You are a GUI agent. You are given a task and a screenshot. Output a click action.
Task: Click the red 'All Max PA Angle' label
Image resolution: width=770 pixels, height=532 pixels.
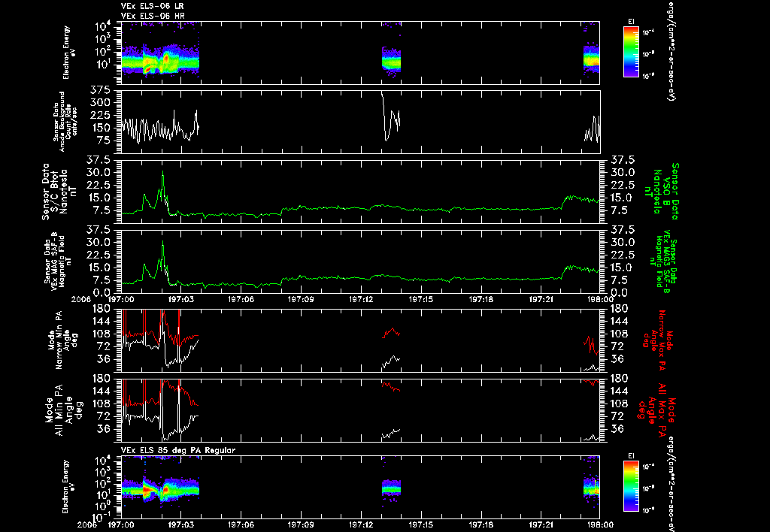click(658, 409)
